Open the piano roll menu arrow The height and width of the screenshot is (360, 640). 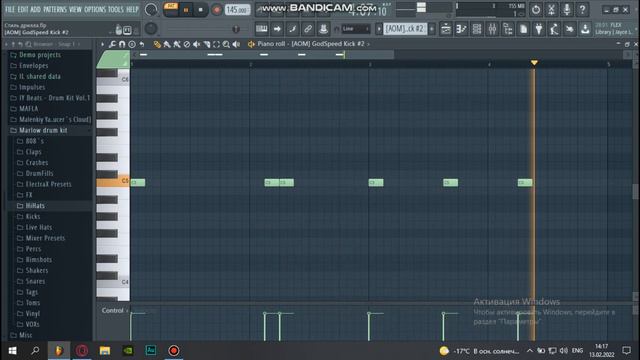click(x=102, y=44)
